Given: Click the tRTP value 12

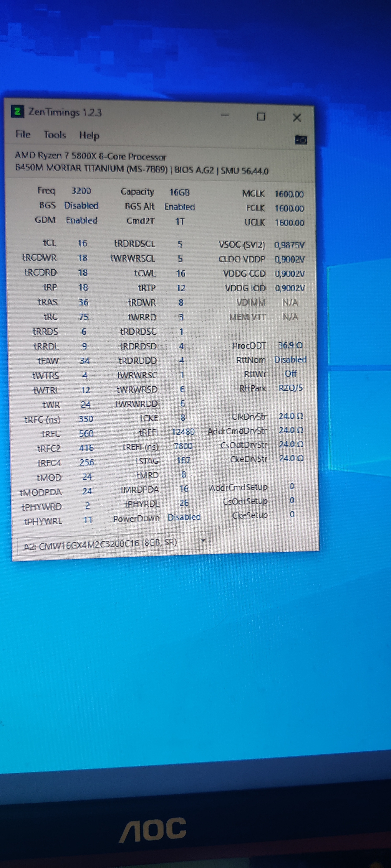Looking at the screenshot, I should [181, 288].
